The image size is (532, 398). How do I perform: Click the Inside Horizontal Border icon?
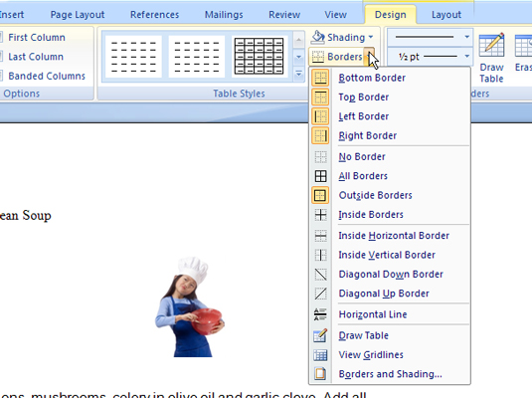coord(320,236)
